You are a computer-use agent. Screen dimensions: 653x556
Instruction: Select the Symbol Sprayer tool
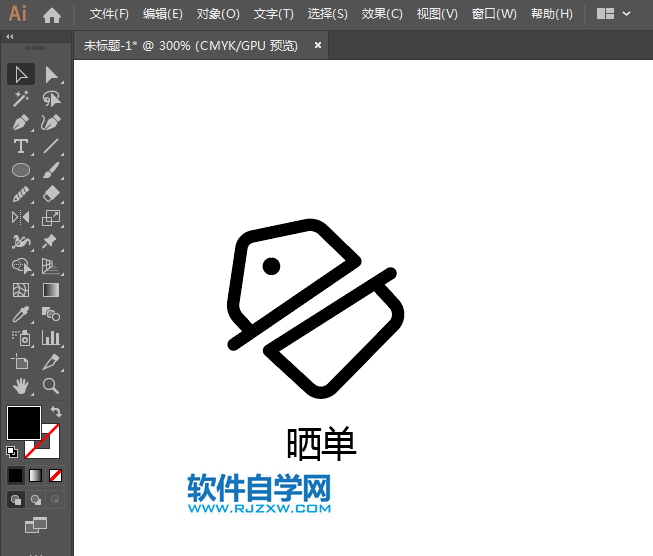(x=21, y=338)
